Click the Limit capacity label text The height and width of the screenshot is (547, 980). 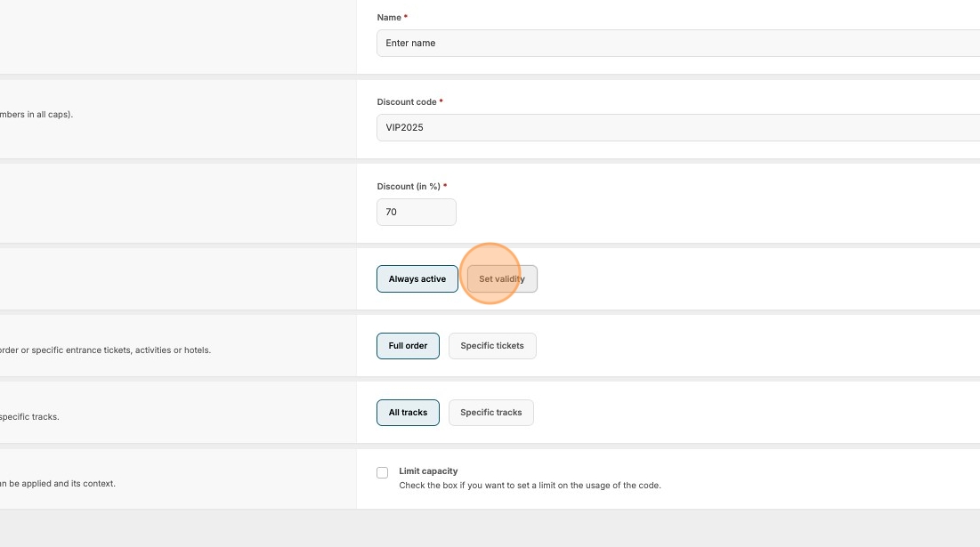click(428, 471)
